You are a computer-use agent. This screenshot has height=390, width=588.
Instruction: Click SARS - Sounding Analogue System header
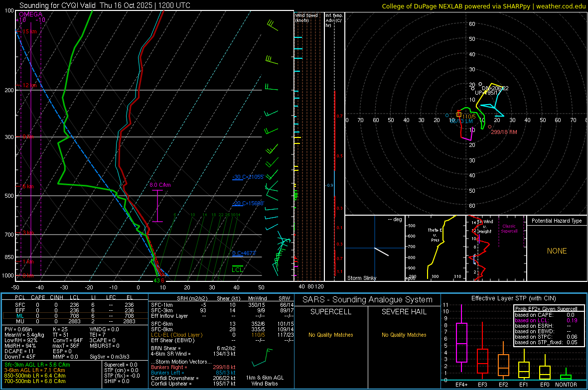[368, 300]
